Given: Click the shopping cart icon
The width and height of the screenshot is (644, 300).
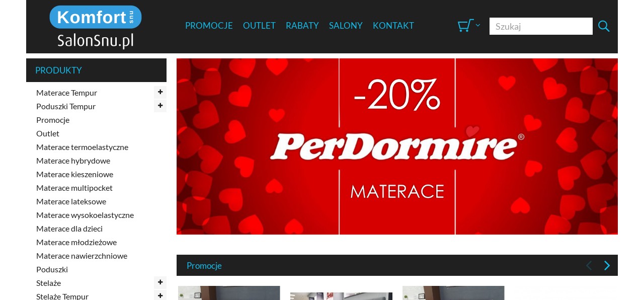Looking at the screenshot, I should click(x=465, y=26).
